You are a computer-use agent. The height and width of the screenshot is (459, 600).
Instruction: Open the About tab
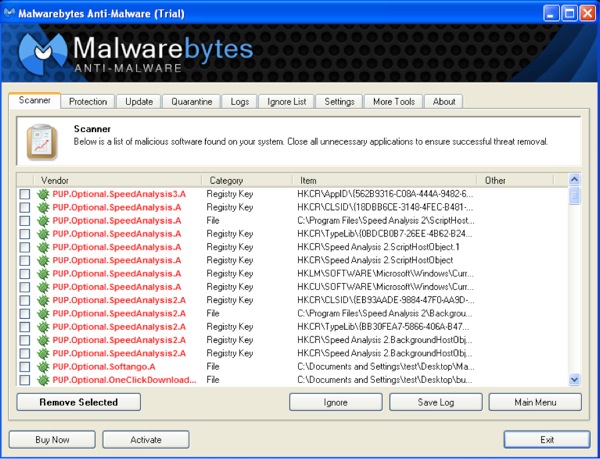click(444, 102)
